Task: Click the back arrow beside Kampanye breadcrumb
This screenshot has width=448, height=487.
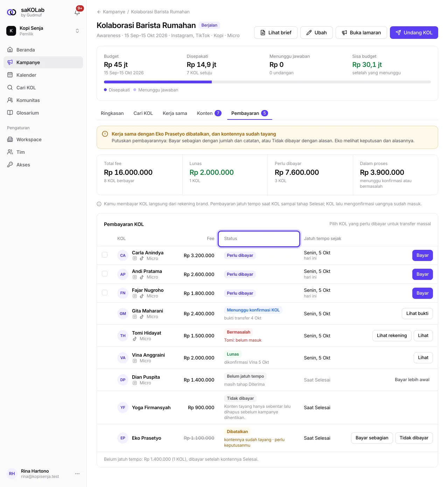Action: coord(99,12)
